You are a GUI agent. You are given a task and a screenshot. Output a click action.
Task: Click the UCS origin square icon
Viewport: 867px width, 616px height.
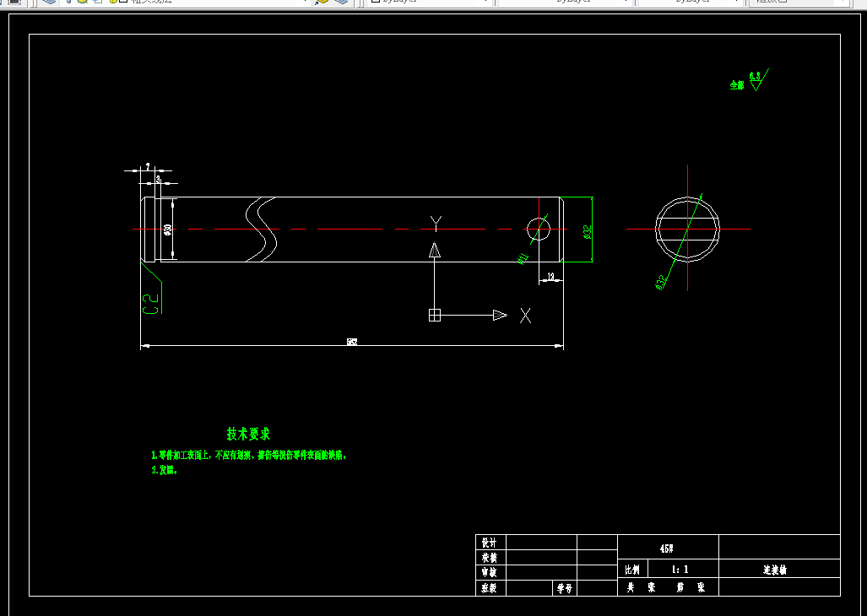tap(435, 315)
